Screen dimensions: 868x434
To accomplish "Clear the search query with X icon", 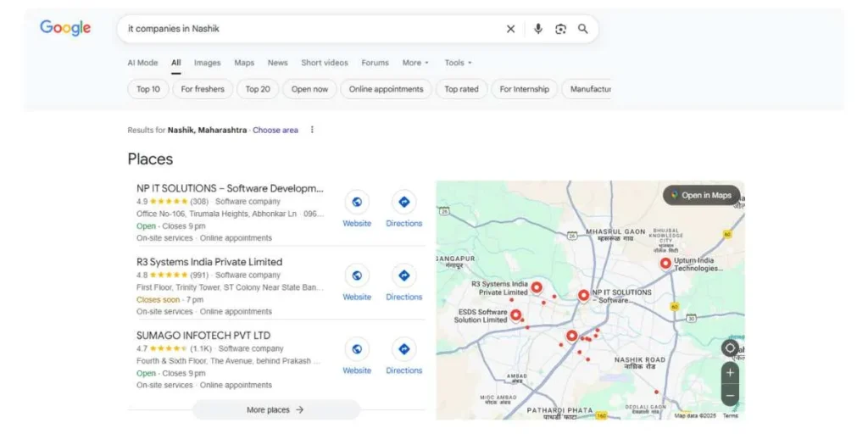I will (510, 29).
